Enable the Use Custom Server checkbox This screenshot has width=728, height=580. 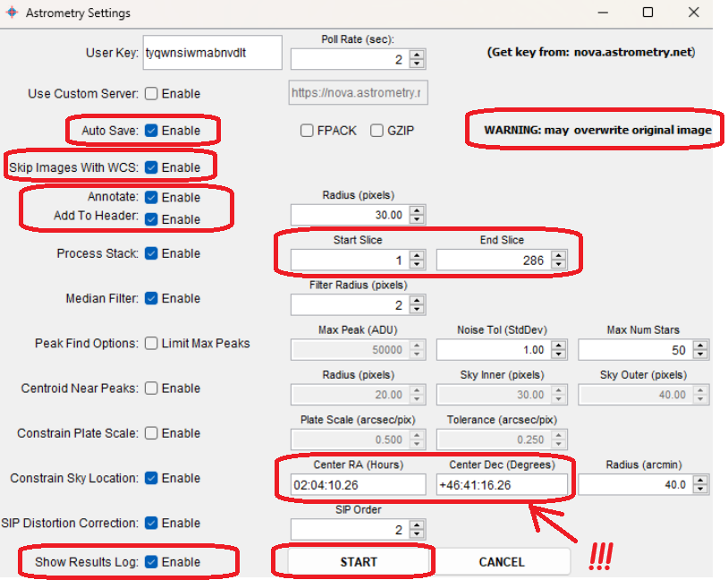click(x=152, y=94)
